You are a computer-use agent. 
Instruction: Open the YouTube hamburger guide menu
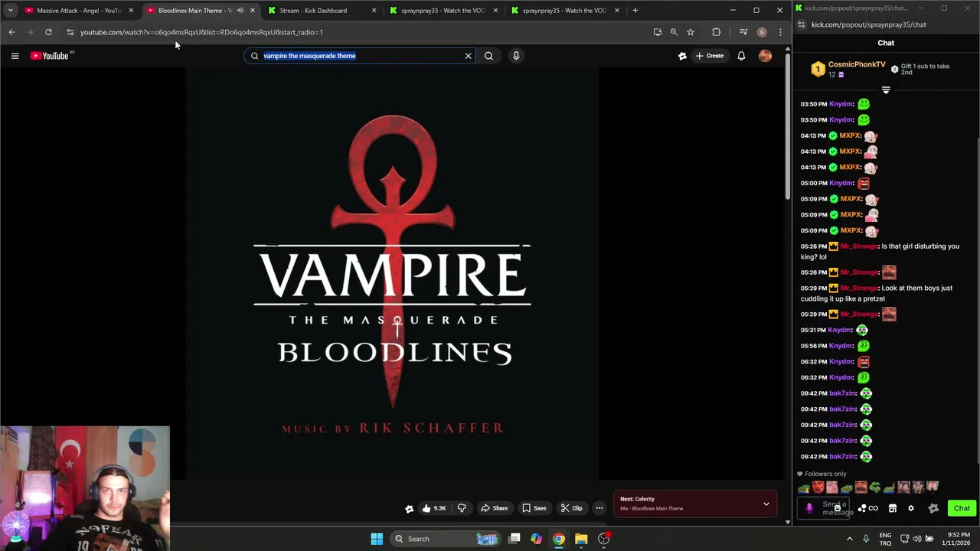(x=15, y=56)
